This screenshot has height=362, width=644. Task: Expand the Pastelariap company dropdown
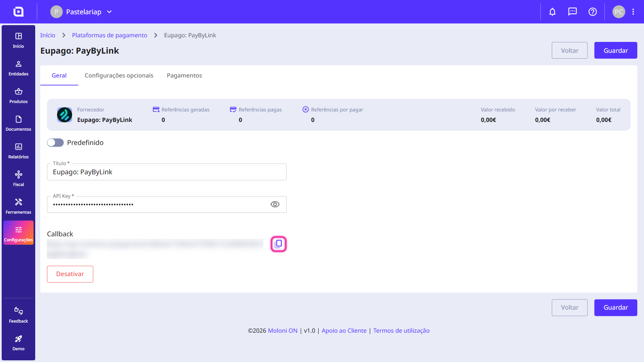pyautogui.click(x=109, y=12)
